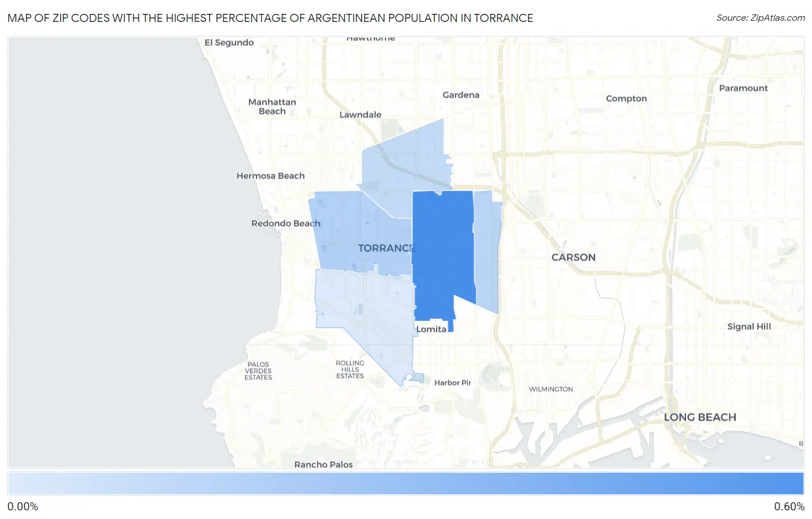This screenshot has width=812, height=519.
Task: Click the color gradient legend bar
Action: point(405,484)
